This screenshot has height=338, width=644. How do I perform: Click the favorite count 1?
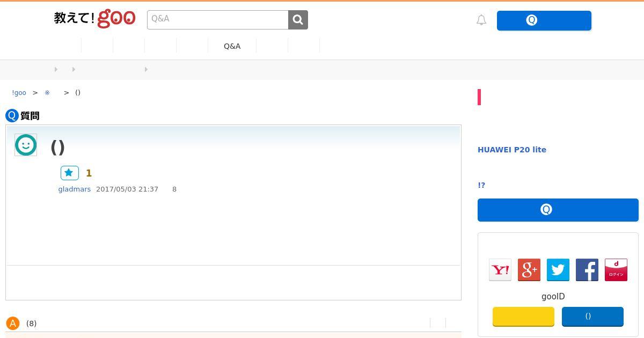[x=89, y=173]
